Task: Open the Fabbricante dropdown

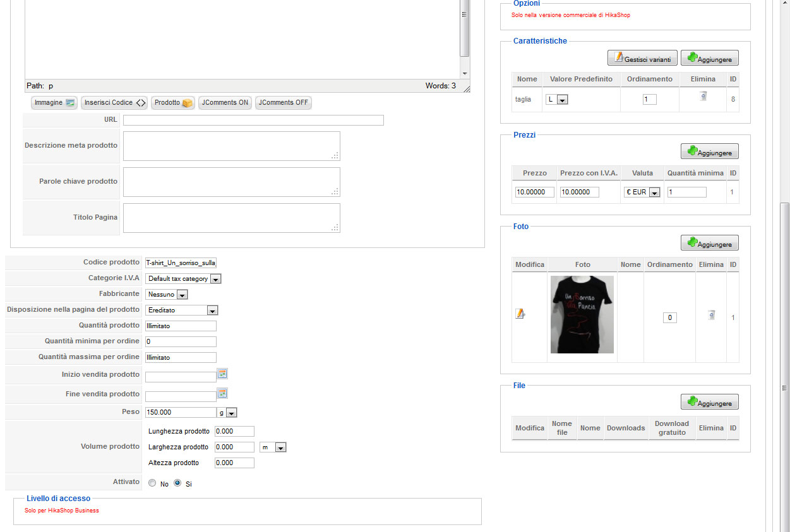Action: pyautogui.click(x=167, y=294)
